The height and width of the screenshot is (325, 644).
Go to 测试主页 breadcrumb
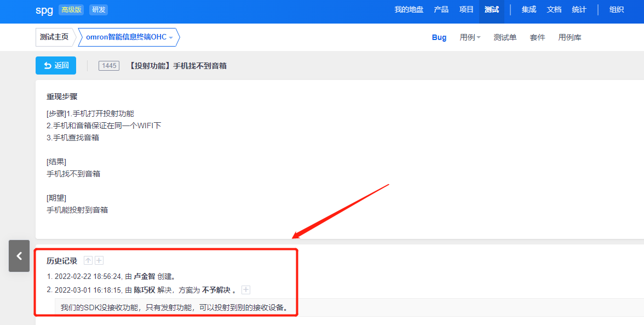(54, 37)
